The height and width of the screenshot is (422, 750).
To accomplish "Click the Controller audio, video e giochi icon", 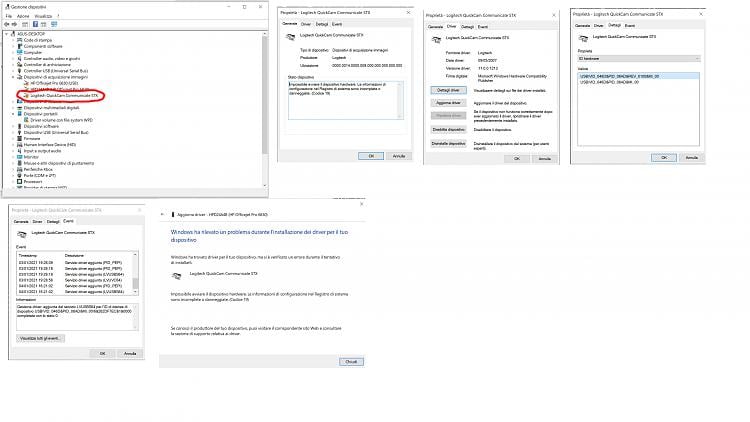I will coord(20,58).
